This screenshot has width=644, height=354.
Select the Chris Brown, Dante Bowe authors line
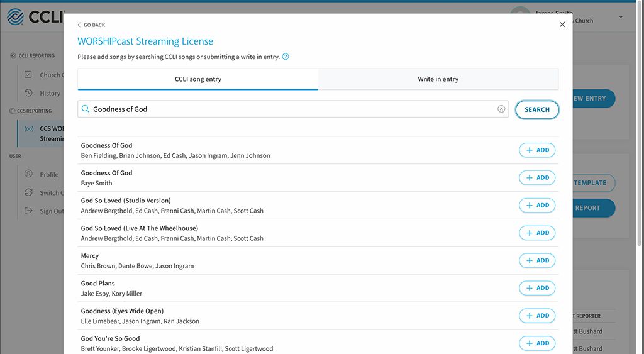(137, 266)
